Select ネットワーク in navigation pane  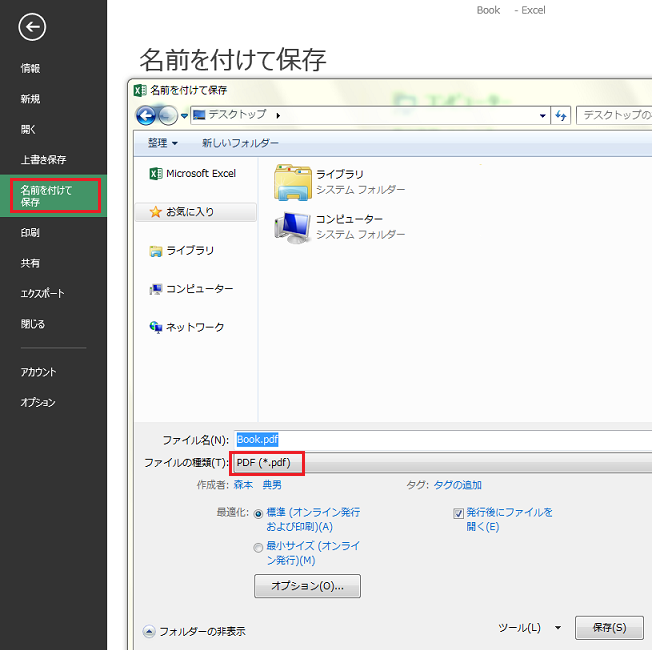pos(186,327)
